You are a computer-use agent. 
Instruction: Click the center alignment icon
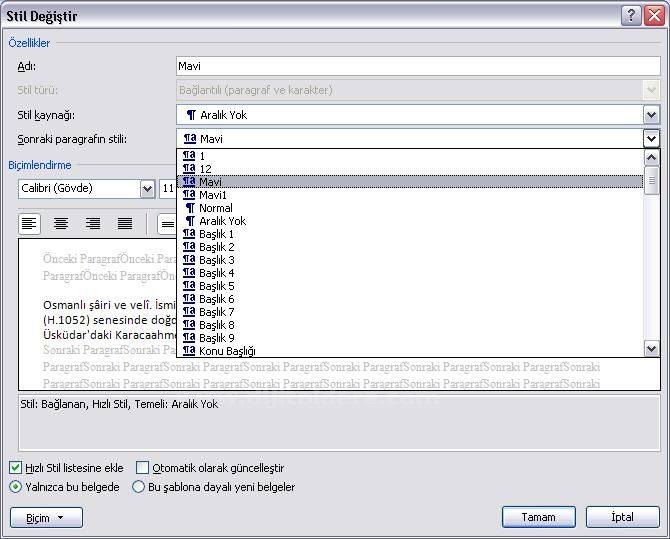point(61,223)
